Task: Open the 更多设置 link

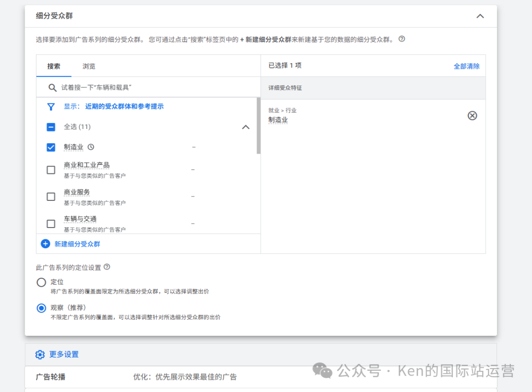Action: 64,355
